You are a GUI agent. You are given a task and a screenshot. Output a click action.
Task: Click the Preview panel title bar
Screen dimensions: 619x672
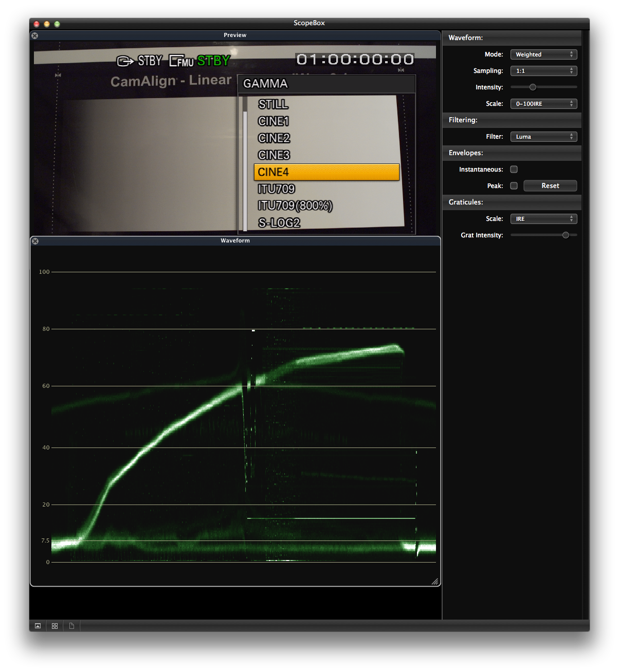click(235, 35)
